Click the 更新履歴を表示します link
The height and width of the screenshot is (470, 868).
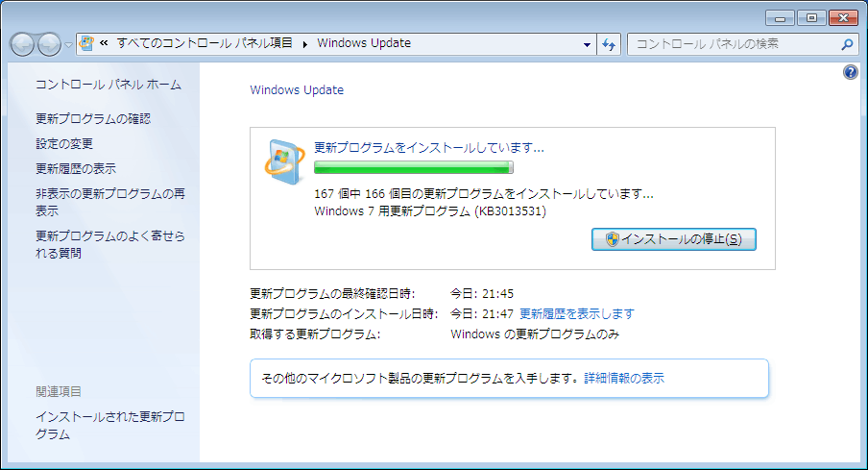pos(576,314)
